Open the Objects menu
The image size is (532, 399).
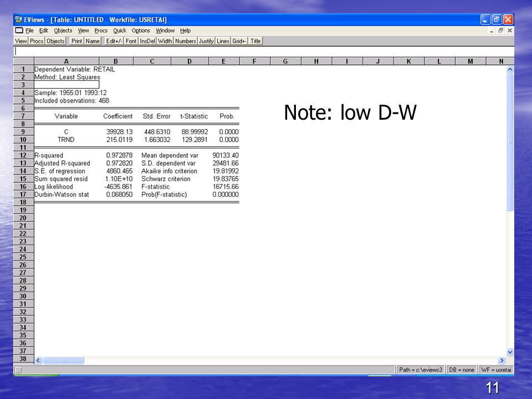[63, 30]
